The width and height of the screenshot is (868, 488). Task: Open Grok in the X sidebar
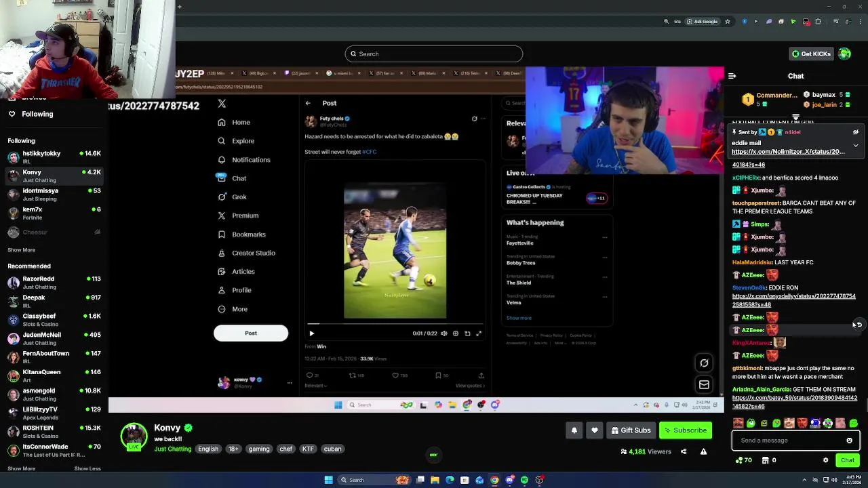click(232, 197)
